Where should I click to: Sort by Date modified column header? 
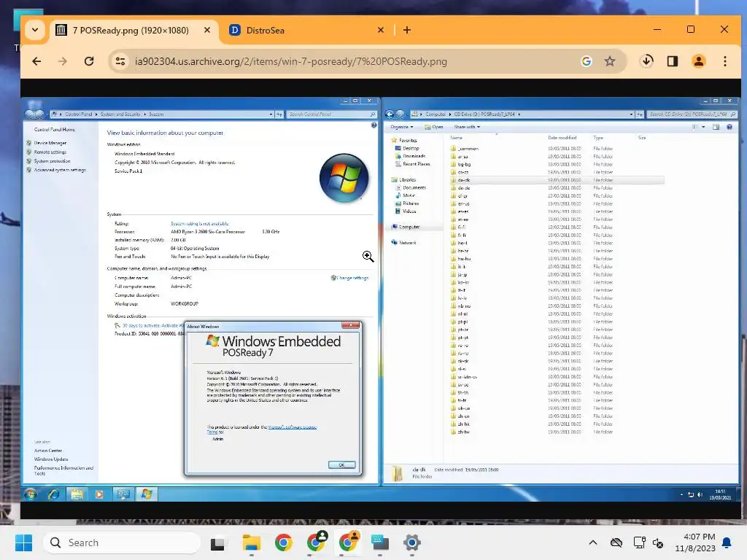[562, 138]
